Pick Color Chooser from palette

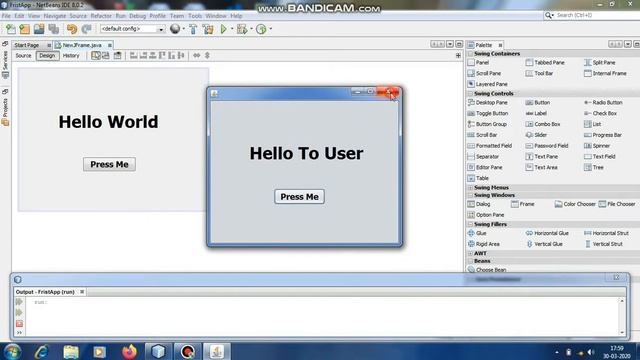tap(575, 204)
